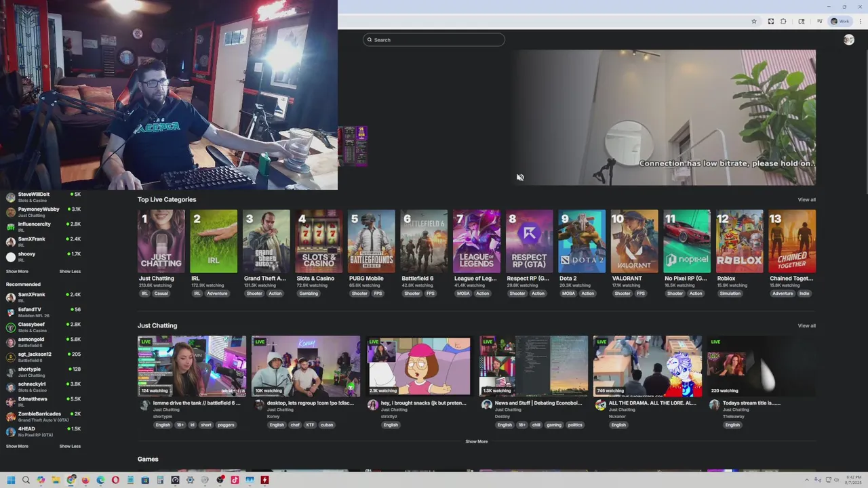The height and width of the screenshot is (488, 868).
Task: Open asmongold avatar in Recommended
Action: (10, 342)
